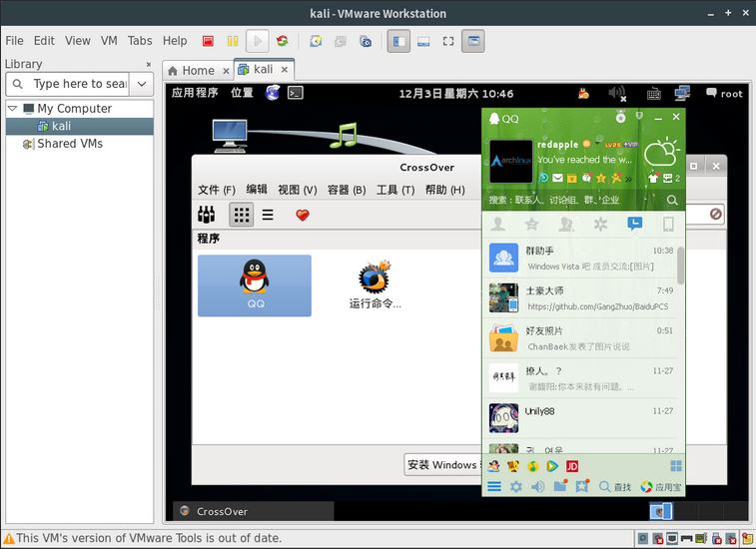Click the QQ conversation list scrollbar

680,266
